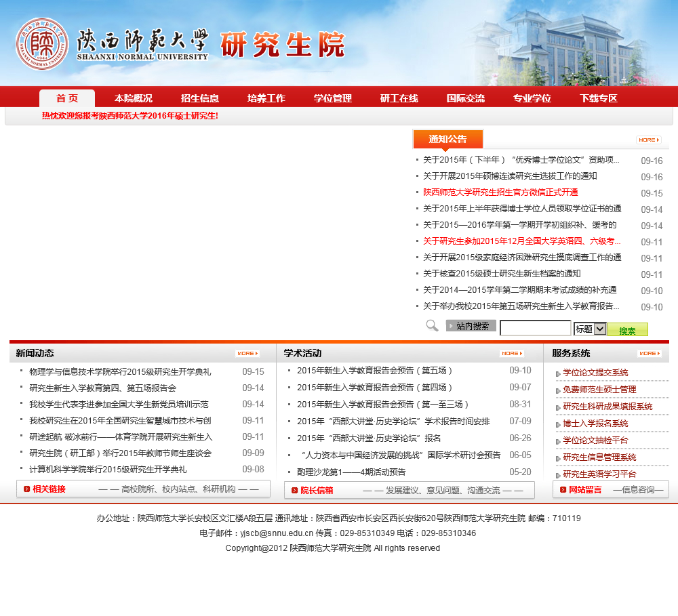
Task: Open the 研究生信息管理系统 link
Action: click(x=599, y=457)
